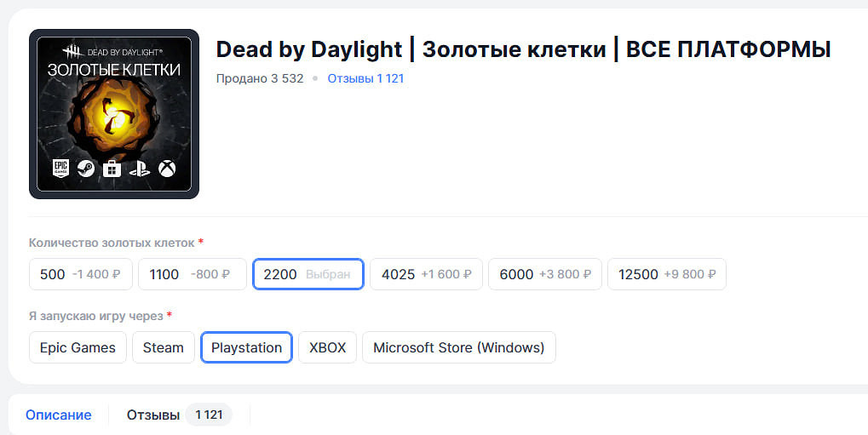Switch to the Описание tab
Screen dimensions: 868x435
point(58,415)
